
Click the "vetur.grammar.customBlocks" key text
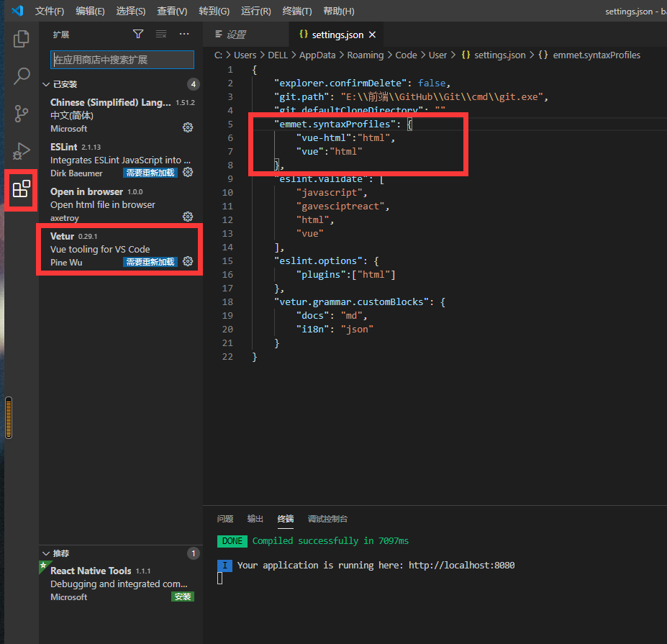[x=351, y=302]
